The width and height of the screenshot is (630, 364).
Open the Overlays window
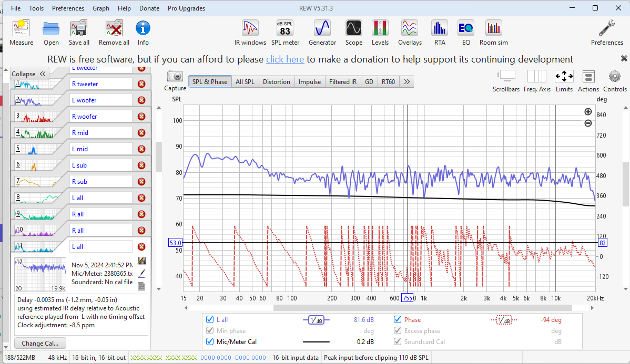click(x=410, y=33)
